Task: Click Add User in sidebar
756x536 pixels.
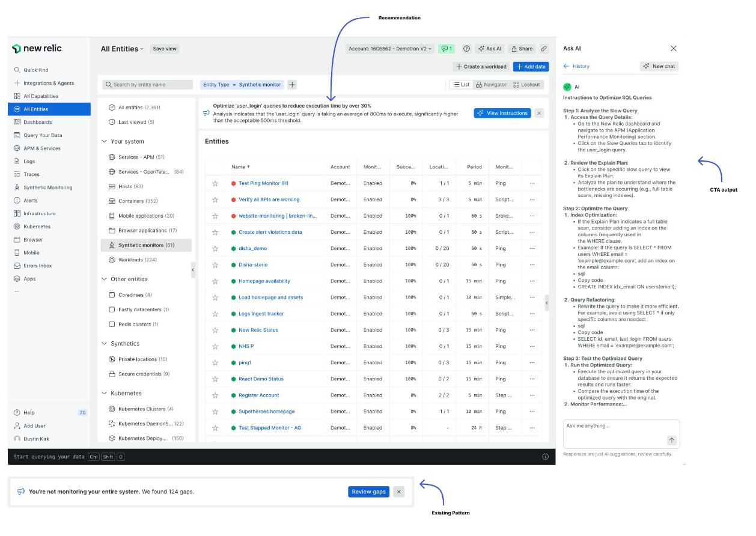Action: point(34,426)
